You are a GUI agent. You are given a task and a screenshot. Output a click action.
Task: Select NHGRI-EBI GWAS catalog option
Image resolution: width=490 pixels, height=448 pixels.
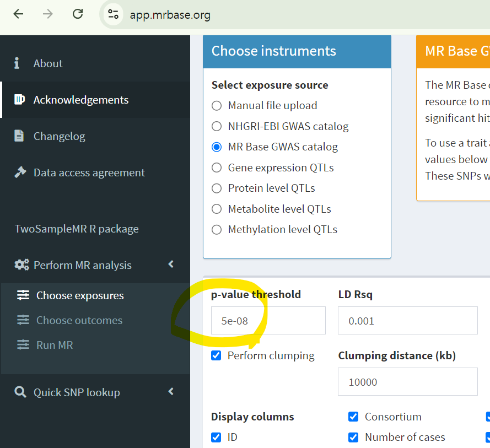217,126
